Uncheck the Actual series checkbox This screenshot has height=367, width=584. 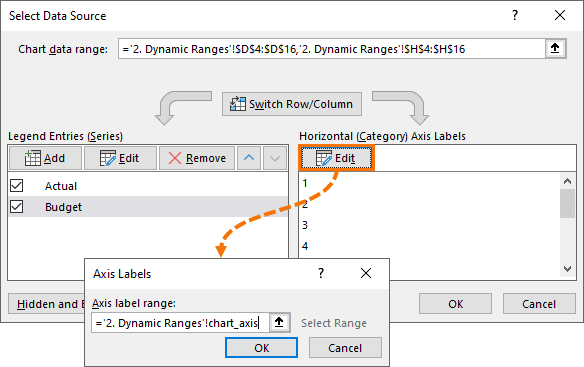(x=17, y=186)
